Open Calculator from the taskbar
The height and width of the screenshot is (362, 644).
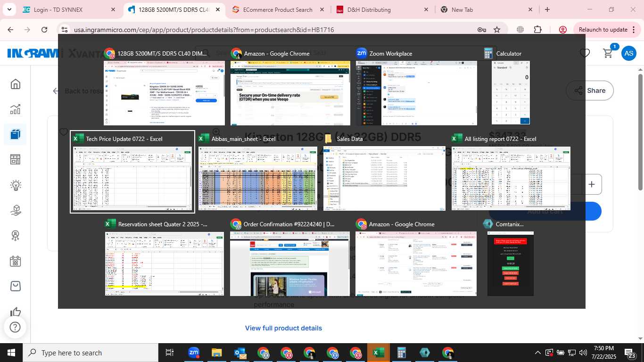point(401,353)
